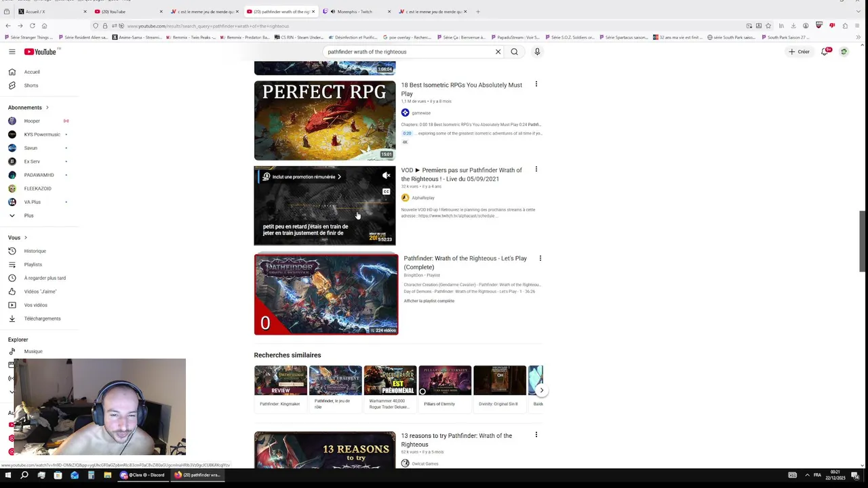Open '13 reasons to try Pathfinder' title
868x488 pixels.
(x=456, y=440)
